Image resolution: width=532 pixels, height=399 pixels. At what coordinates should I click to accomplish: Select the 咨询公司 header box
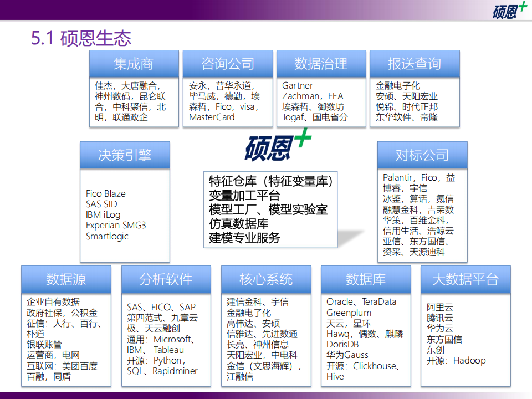228,64
